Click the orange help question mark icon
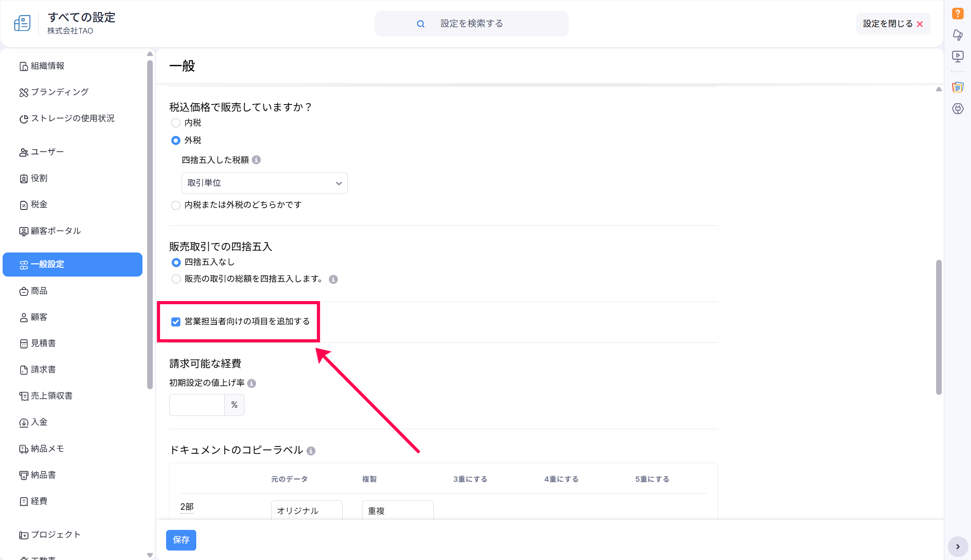This screenshot has height=560, width=971. pyautogui.click(x=958, y=14)
